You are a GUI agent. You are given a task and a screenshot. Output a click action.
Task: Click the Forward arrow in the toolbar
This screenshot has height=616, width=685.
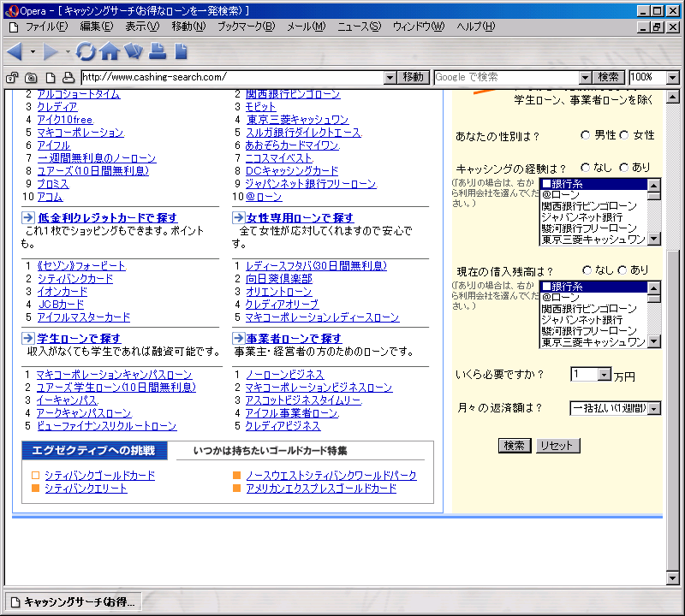pos(51,51)
